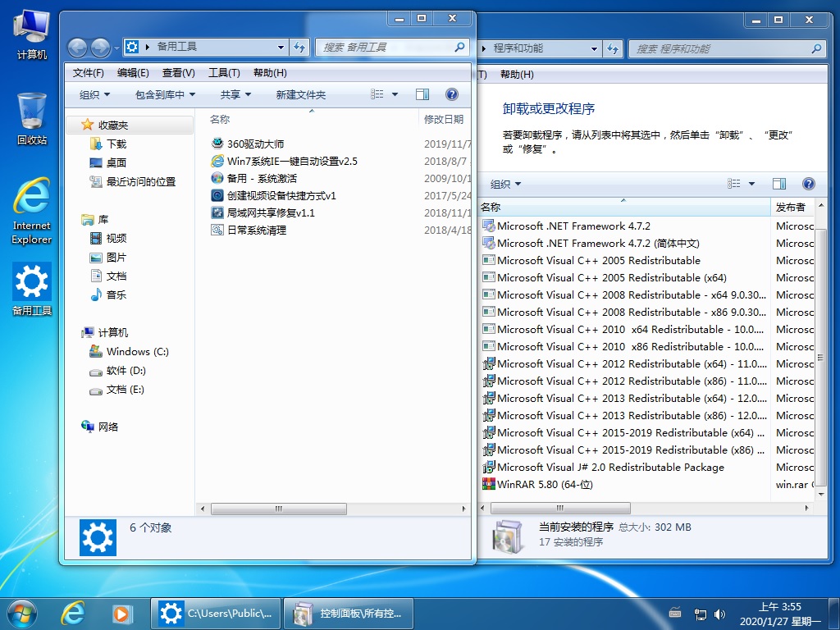Go forward in the 备用工具 explorer window
The height and width of the screenshot is (630, 840).
coord(100,48)
